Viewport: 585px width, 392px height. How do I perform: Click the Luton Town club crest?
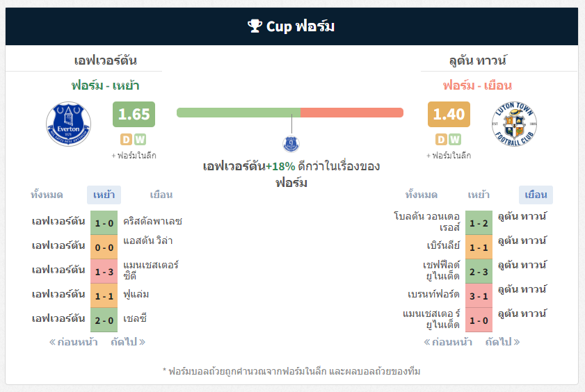pyautogui.click(x=514, y=124)
